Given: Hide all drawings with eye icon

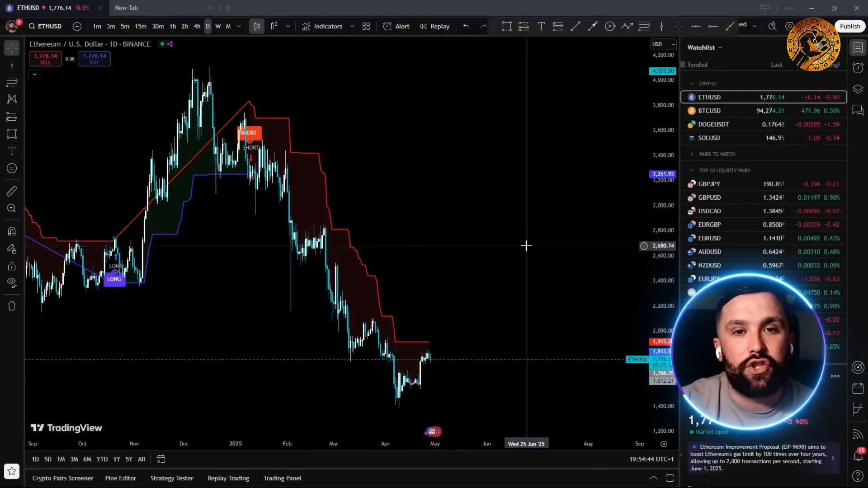Looking at the screenshot, I should pos(12,283).
